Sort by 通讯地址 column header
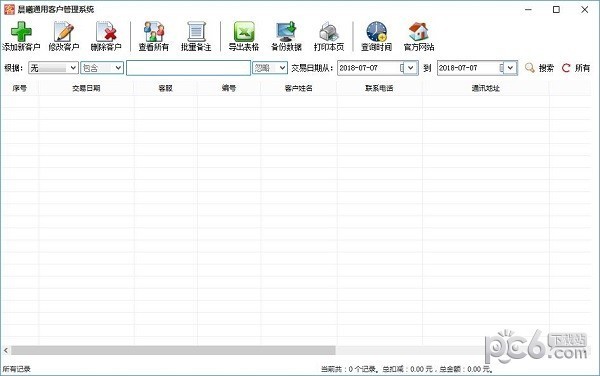This screenshot has width=600, height=376. [x=486, y=88]
